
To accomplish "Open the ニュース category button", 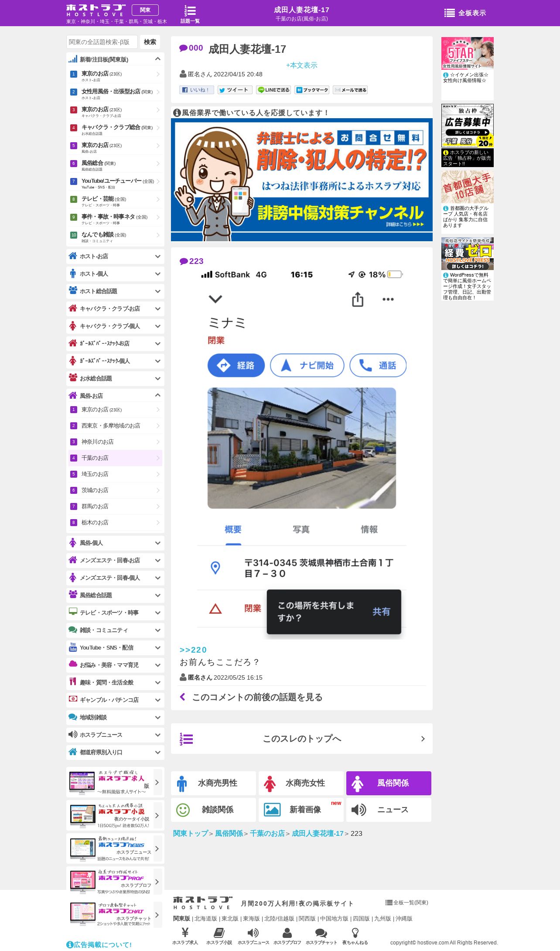I will coord(389,810).
